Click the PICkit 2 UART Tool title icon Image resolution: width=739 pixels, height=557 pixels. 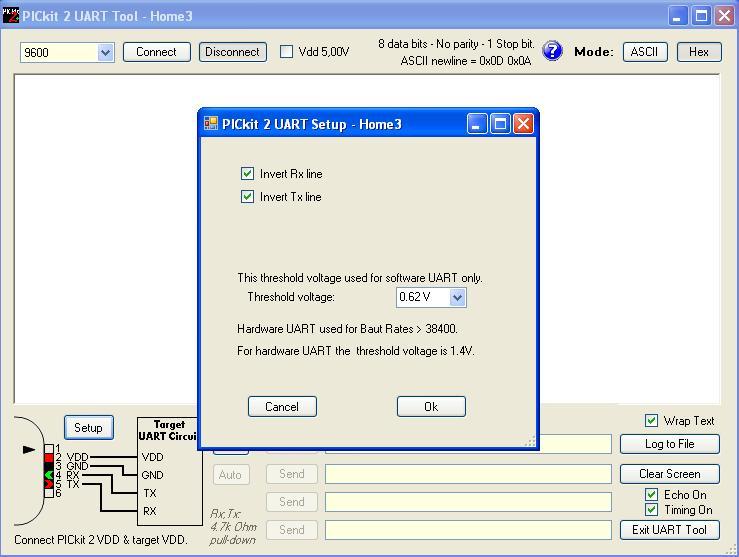click(10, 16)
